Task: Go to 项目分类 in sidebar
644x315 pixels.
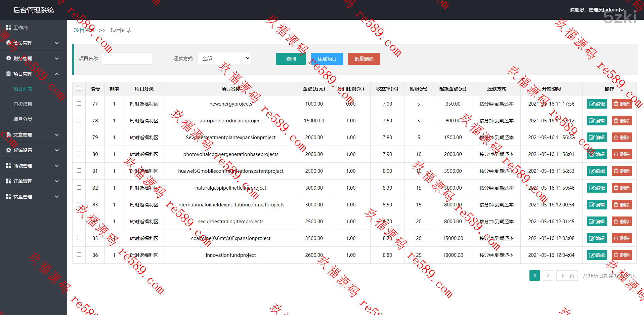Action: tap(23, 119)
